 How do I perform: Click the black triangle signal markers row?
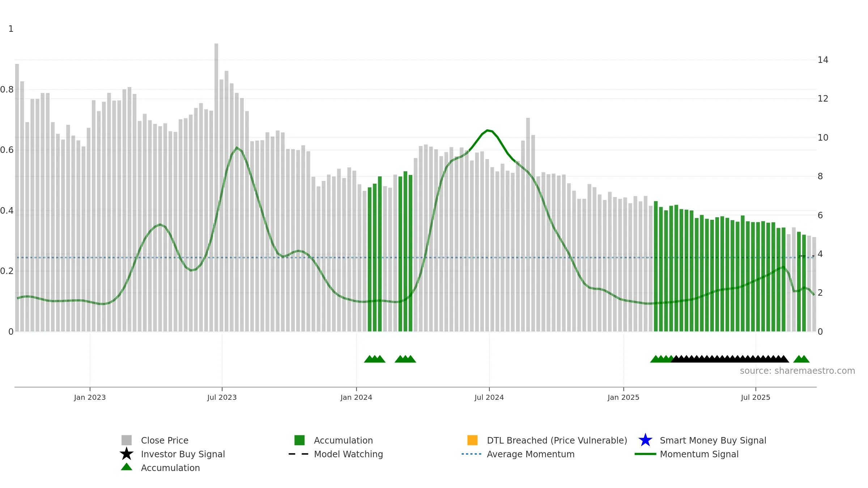pos(730,359)
